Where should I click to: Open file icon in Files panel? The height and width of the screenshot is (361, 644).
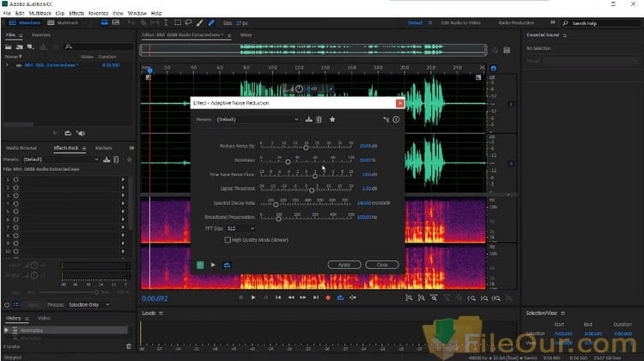click(9, 47)
